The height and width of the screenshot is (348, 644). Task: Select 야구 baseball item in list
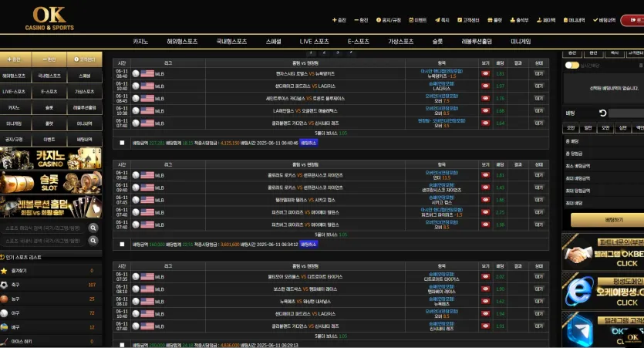tap(51, 313)
